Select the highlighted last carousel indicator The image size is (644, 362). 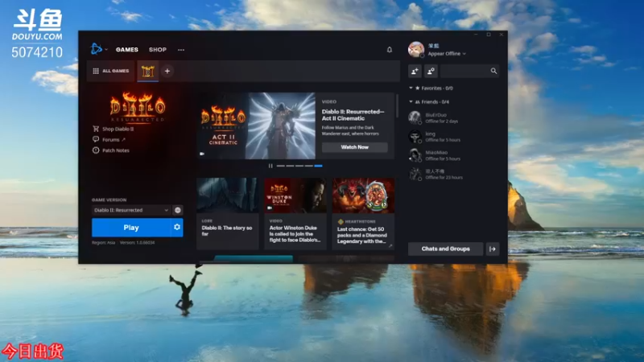pyautogui.click(x=318, y=166)
